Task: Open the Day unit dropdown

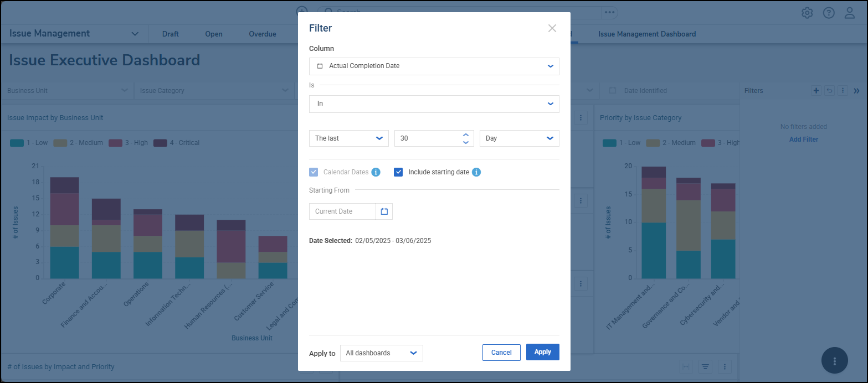Action: (x=519, y=138)
